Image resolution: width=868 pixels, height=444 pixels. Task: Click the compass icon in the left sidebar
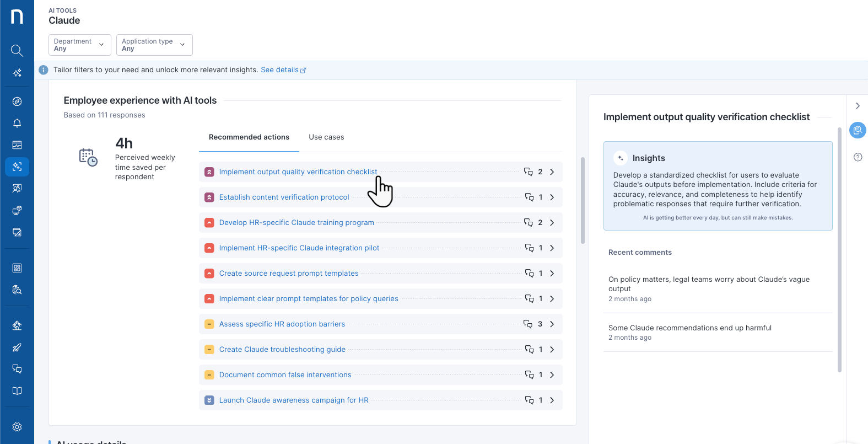coord(17,101)
